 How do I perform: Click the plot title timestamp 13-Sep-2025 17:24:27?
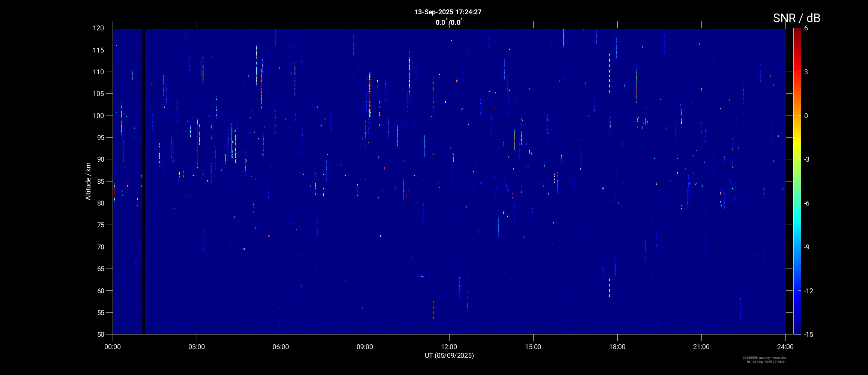click(448, 12)
